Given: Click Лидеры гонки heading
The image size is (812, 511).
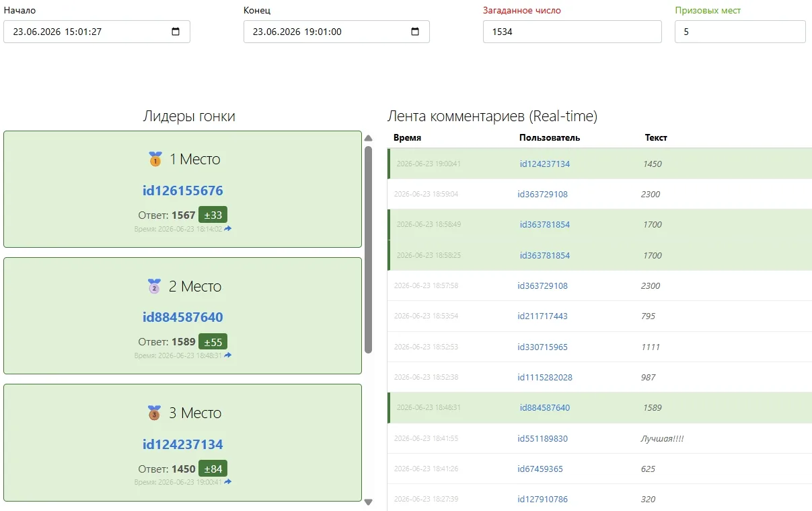Looking at the screenshot, I should tap(189, 116).
